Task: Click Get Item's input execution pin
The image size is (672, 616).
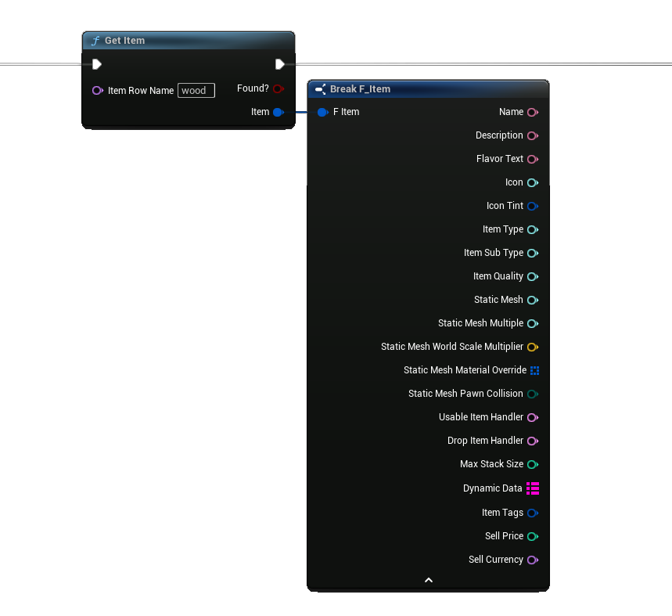Action: 97,64
